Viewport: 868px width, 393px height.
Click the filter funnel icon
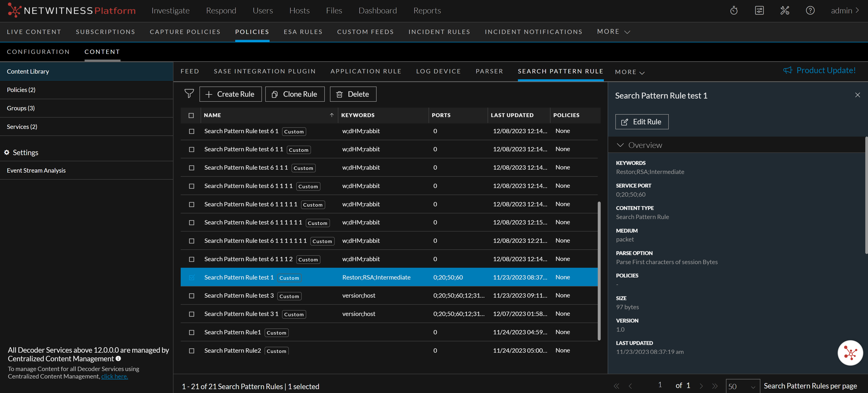tap(189, 94)
